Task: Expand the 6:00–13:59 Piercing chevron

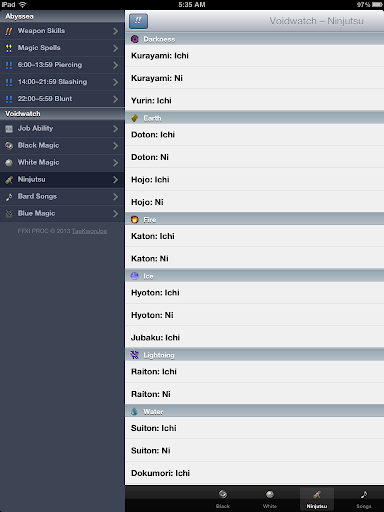Action: [115, 65]
